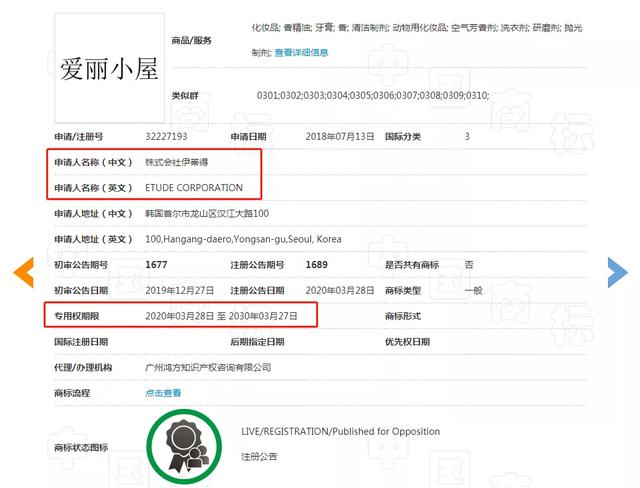
Task: Select the 申请/注册号 label
Action: point(78,136)
